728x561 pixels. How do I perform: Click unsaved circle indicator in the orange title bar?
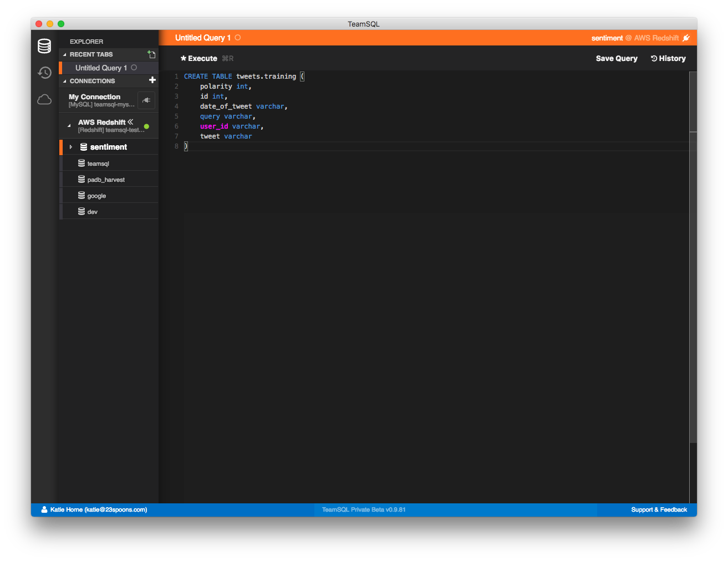click(x=238, y=38)
